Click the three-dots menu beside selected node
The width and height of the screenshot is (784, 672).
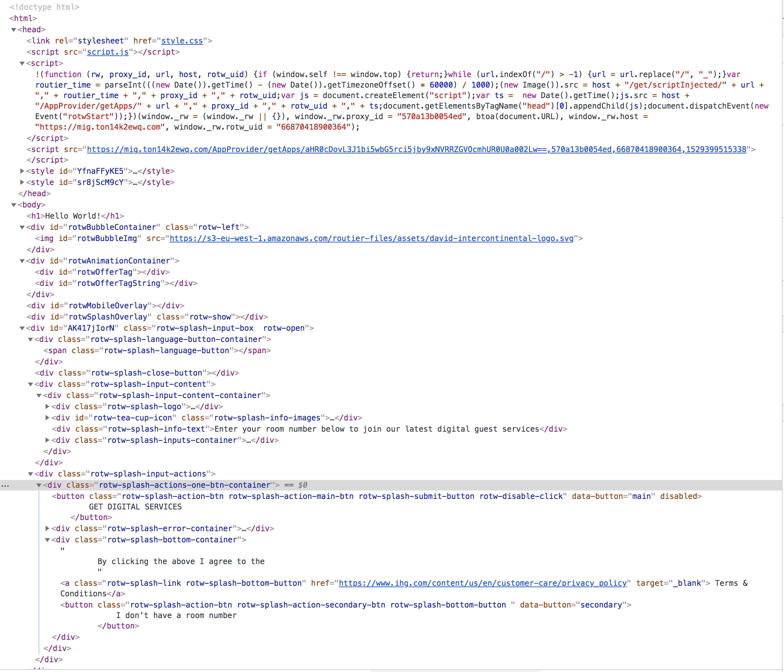5,486
